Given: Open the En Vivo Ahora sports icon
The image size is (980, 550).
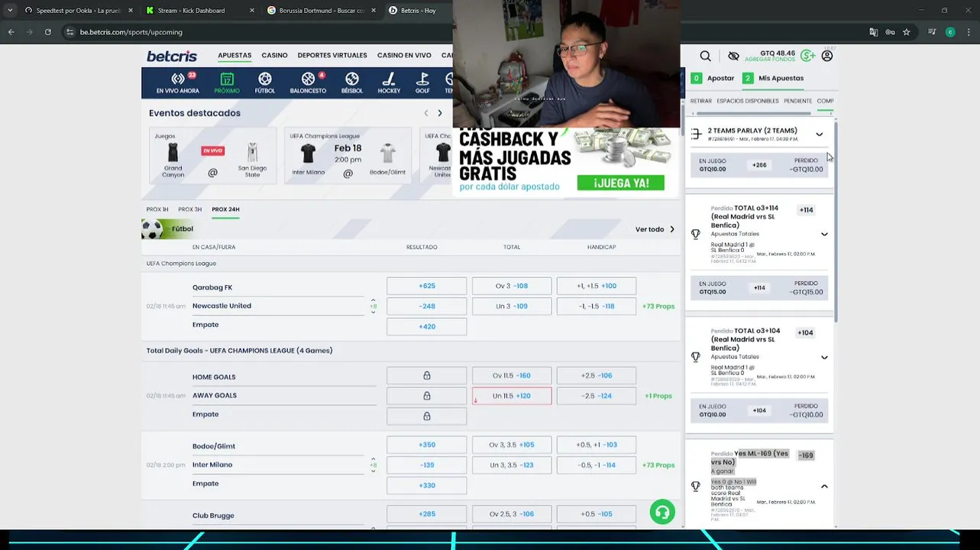Looking at the screenshot, I should pyautogui.click(x=177, y=83).
